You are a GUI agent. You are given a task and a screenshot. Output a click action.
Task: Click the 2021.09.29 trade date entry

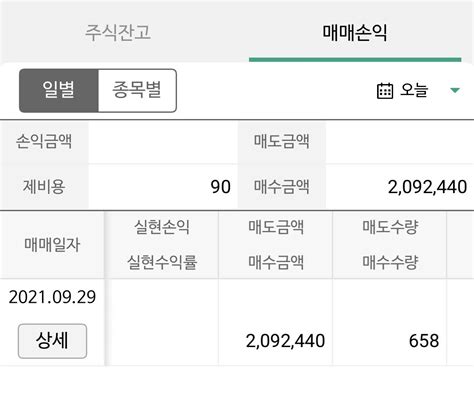tap(52, 297)
